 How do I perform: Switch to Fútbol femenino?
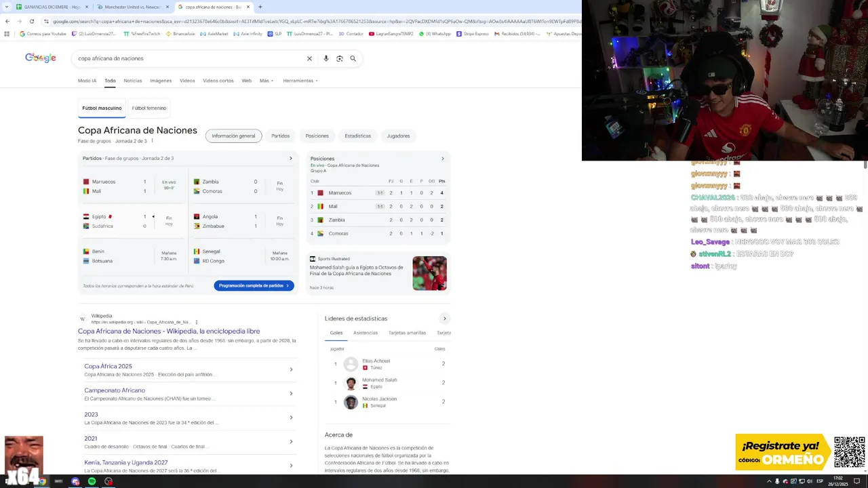click(149, 108)
